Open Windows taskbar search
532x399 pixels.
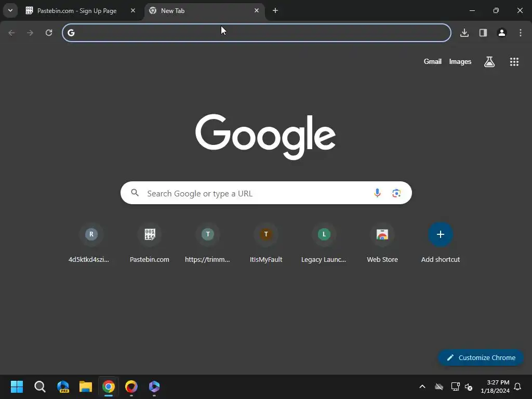point(40,387)
